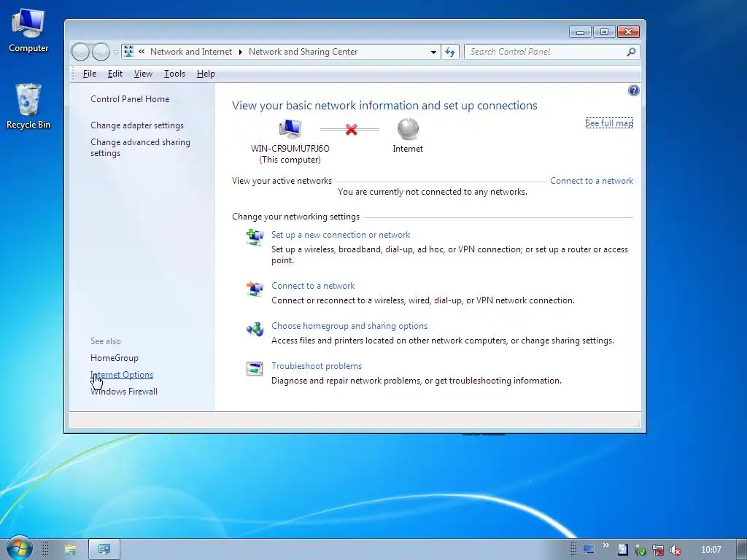
Task: Click Connect to a network beside active networks
Action: tap(592, 181)
